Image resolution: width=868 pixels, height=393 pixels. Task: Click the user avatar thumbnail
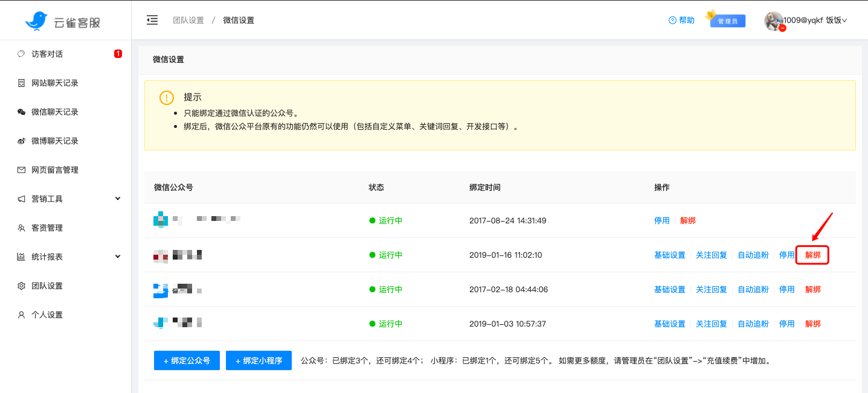[x=775, y=20]
